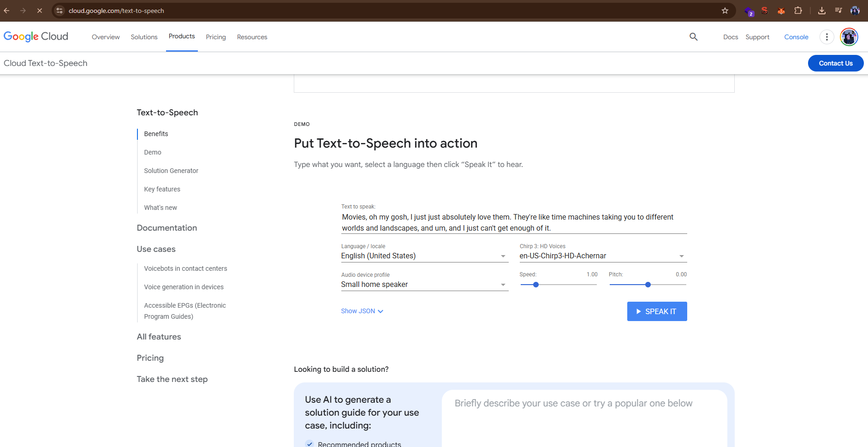Open Take the next step sidebar link
This screenshot has width=868, height=447.
172,379
